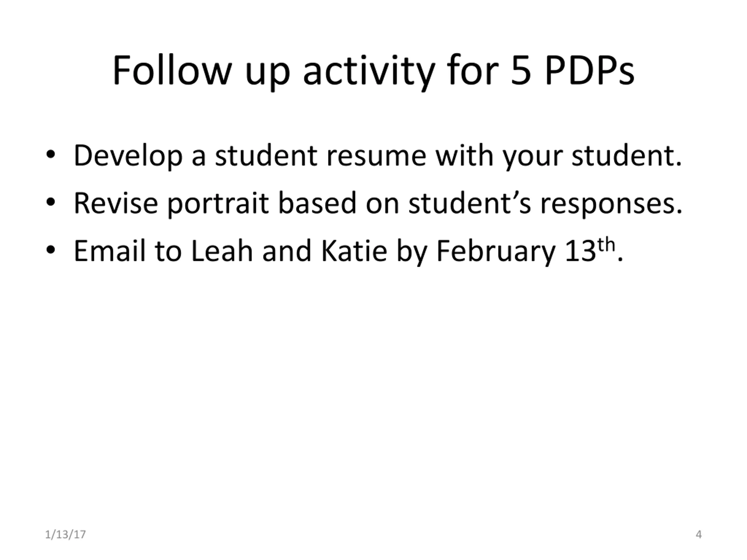Click the word "PDPs" in title
Viewport: 747px width, 560px height.
point(589,71)
